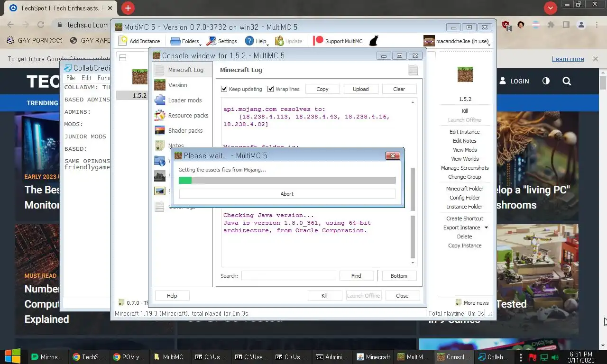Click Create Shortcut in MultiMC side panel
Screen dimensions: 607x364
tap(465, 218)
